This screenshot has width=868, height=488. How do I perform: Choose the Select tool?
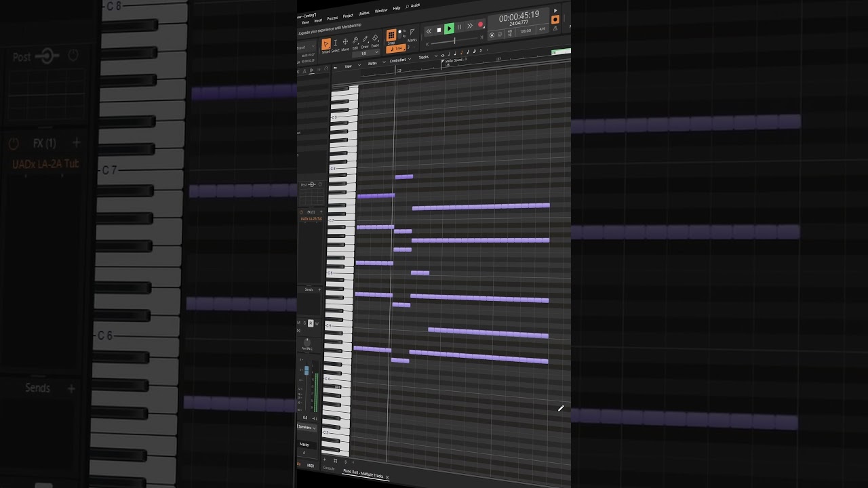pos(336,44)
